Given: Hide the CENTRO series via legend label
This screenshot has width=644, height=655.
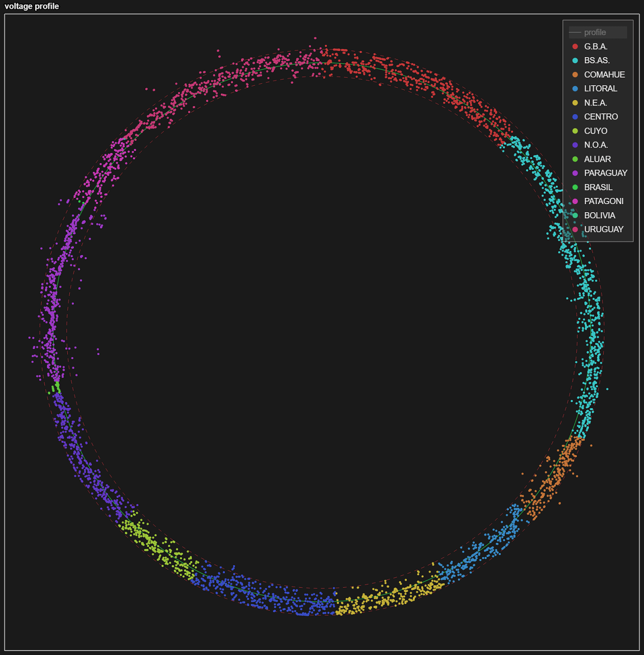Looking at the screenshot, I should [x=601, y=117].
